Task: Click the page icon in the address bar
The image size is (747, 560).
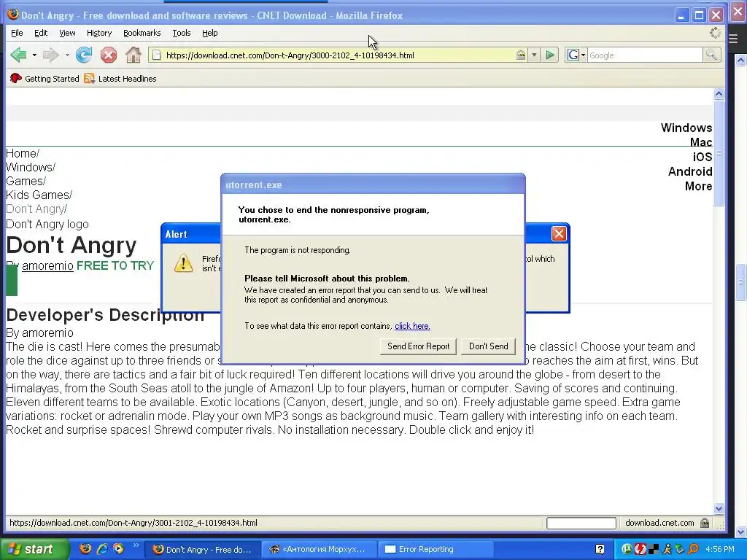Action: pyautogui.click(x=156, y=55)
